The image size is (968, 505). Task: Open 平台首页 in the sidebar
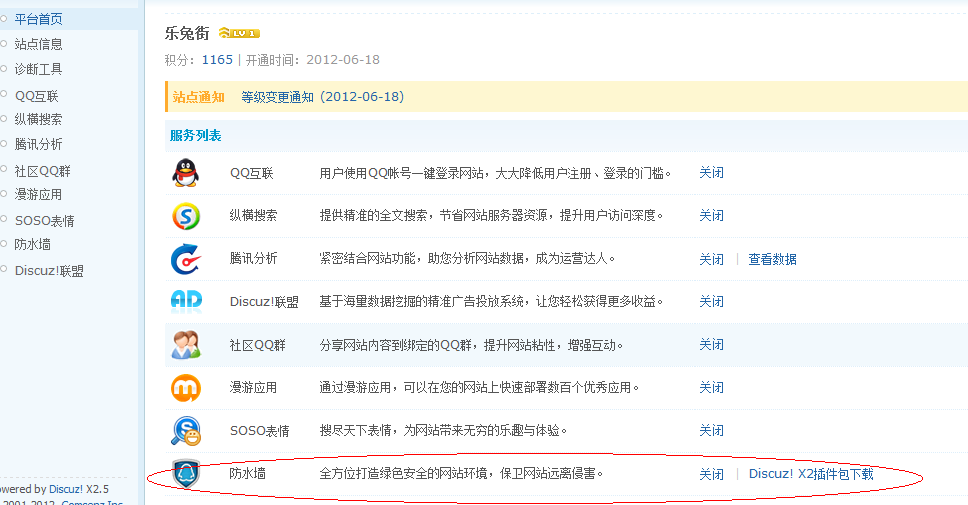pos(38,19)
